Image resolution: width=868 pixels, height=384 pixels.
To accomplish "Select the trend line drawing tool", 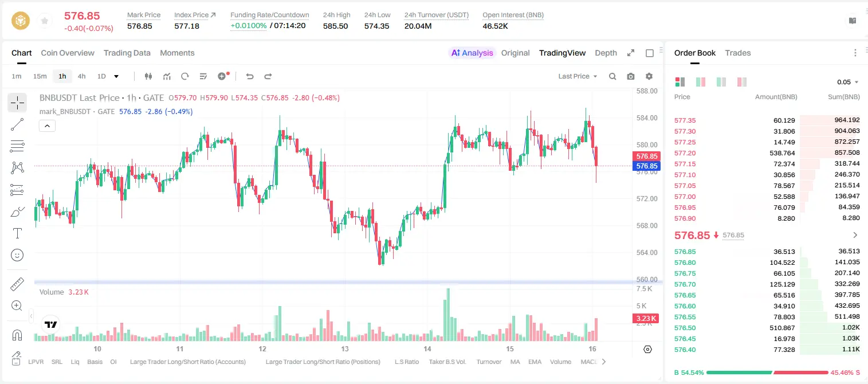I will [x=17, y=124].
